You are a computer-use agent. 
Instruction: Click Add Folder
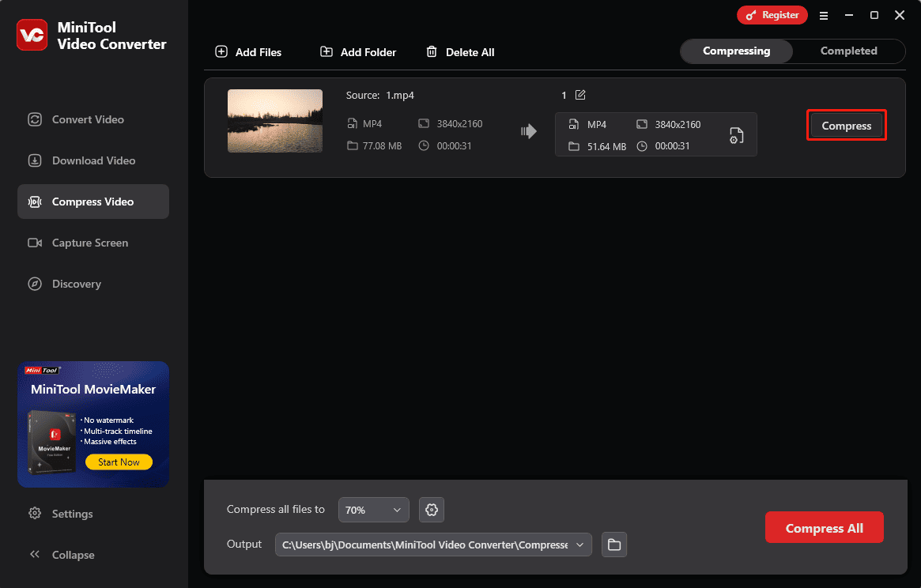point(357,51)
